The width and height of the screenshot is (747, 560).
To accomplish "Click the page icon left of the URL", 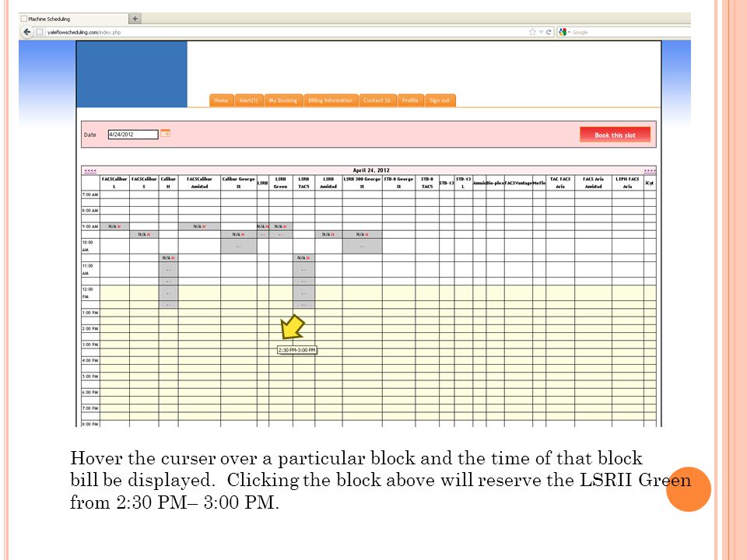I will click(40, 32).
